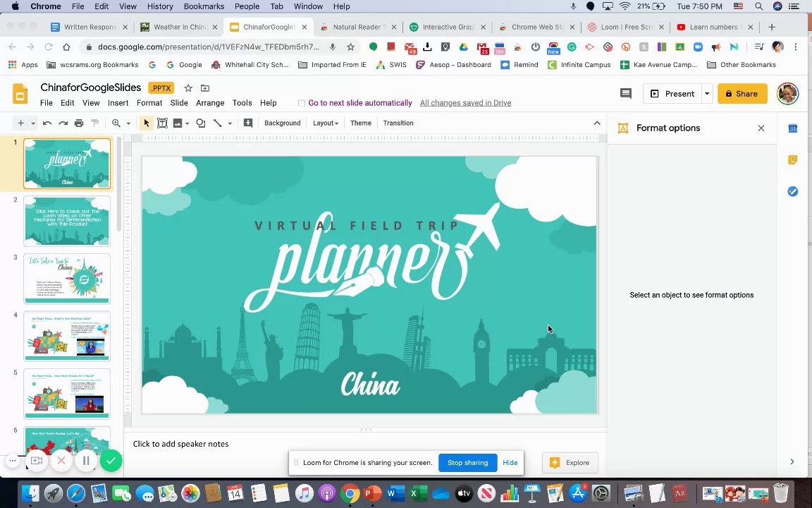The image size is (812, 508).
Task: Open the Insert image dropdown arrow
Action: pos(187,123)
